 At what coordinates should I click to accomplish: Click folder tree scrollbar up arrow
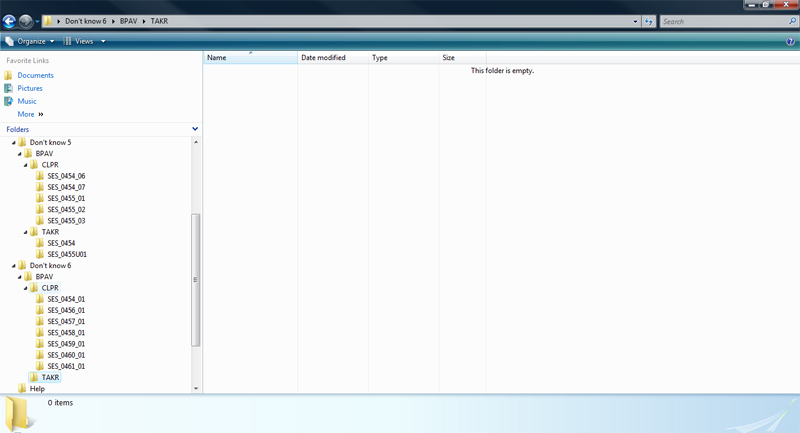tap(196, 142)
